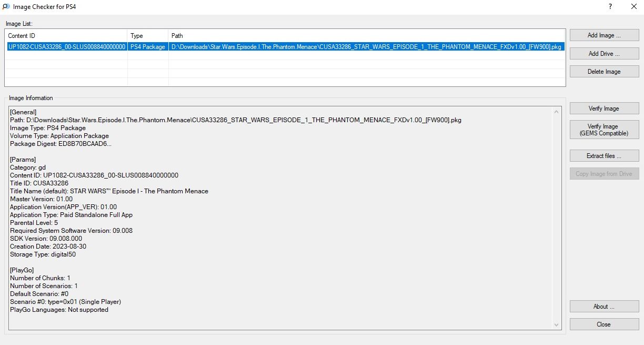Click the [Params] section heading
This screenshot has width=644, height=345.
(23, 159)
